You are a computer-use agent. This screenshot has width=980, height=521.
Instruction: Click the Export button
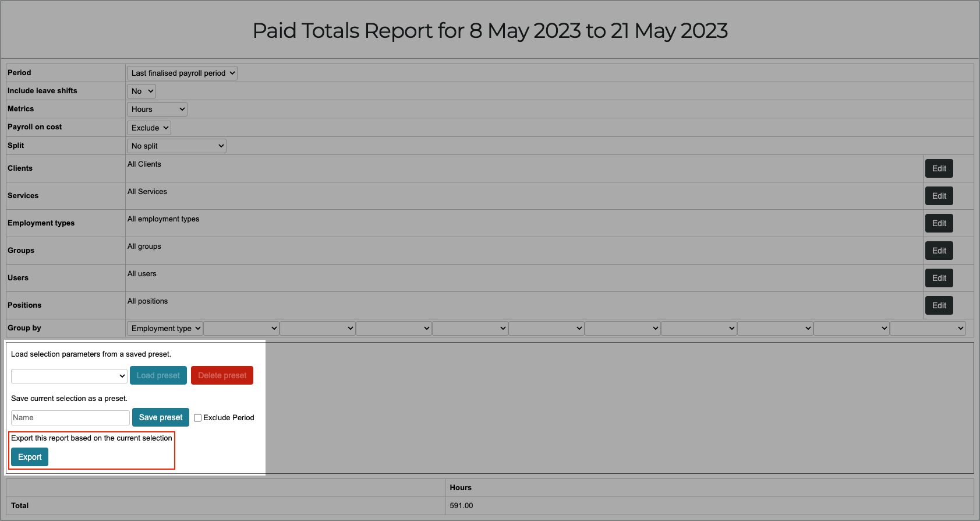30,457
